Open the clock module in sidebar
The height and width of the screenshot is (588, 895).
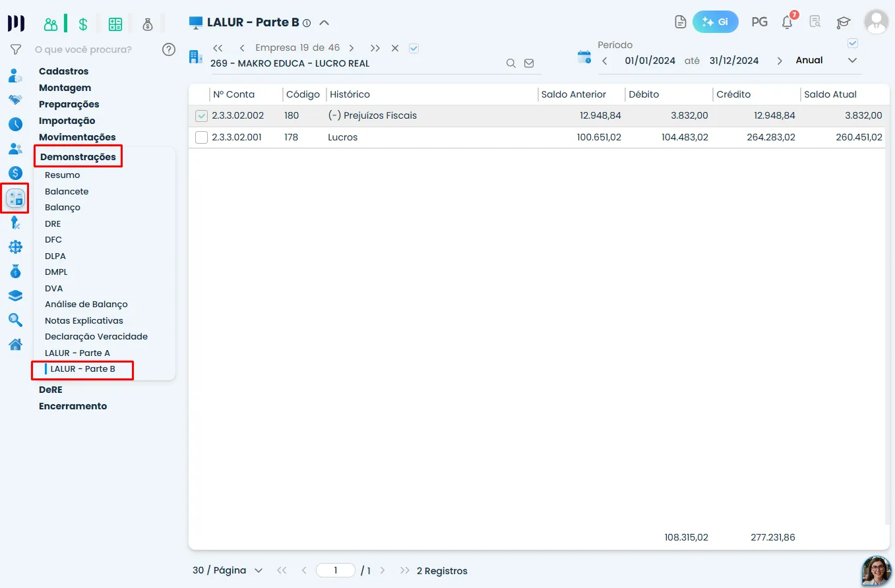15,124
